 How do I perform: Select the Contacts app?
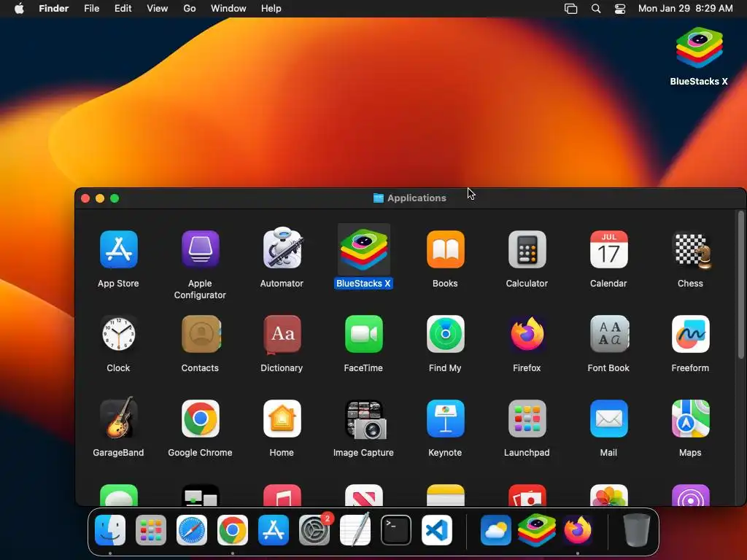(x=201, y=334)
